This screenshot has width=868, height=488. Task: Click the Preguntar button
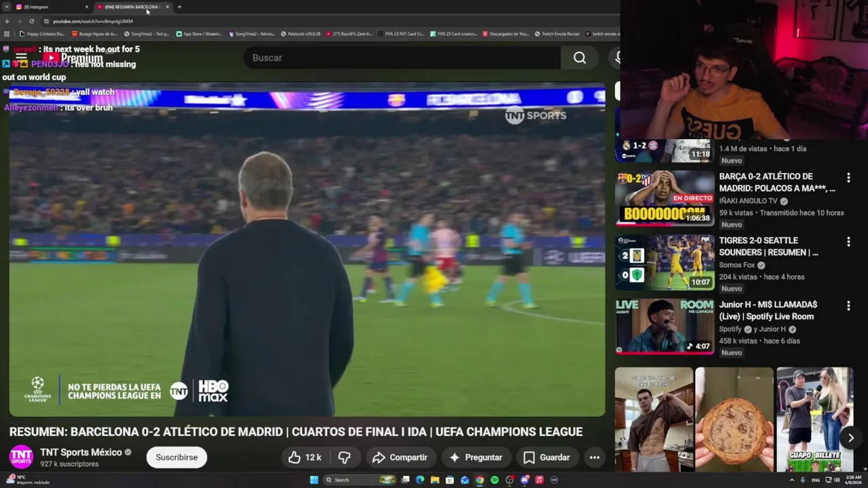point(476,457)
